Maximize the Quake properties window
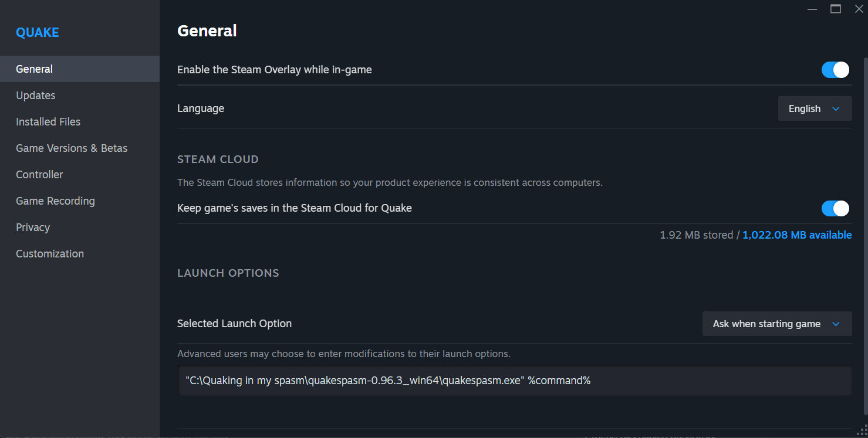 pos(836,9)
